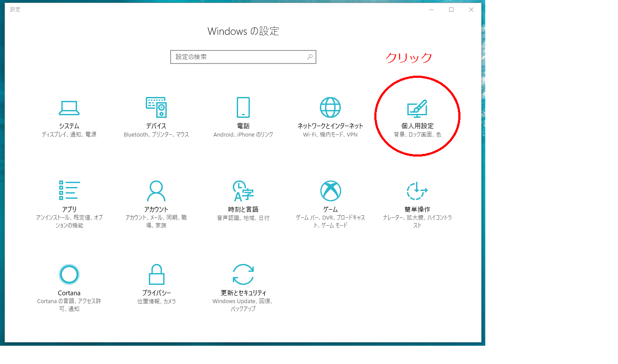The height and width of the screenshot is (364, 618).
Task: Click text Cortana の言語、アクセス許可、通知
Action: [69, 305]
